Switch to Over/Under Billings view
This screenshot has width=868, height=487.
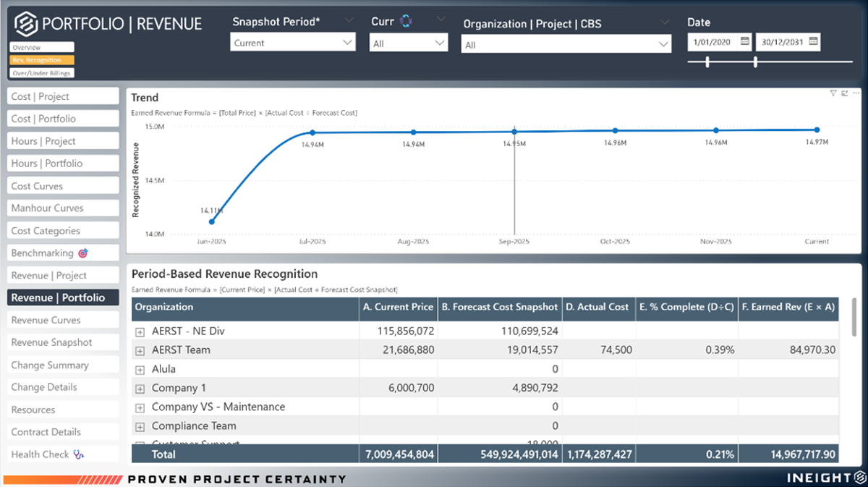click(42, 73)
